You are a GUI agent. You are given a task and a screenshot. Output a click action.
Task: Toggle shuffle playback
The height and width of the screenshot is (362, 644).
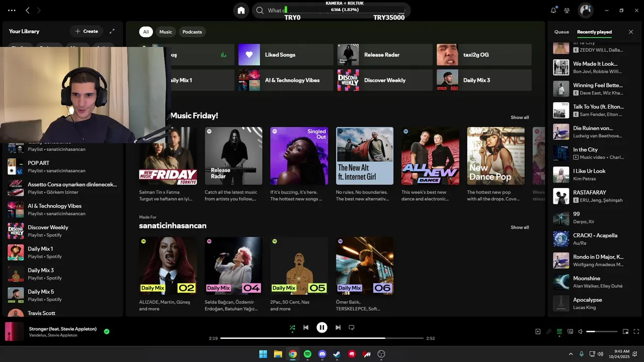(x=292, y=327)
